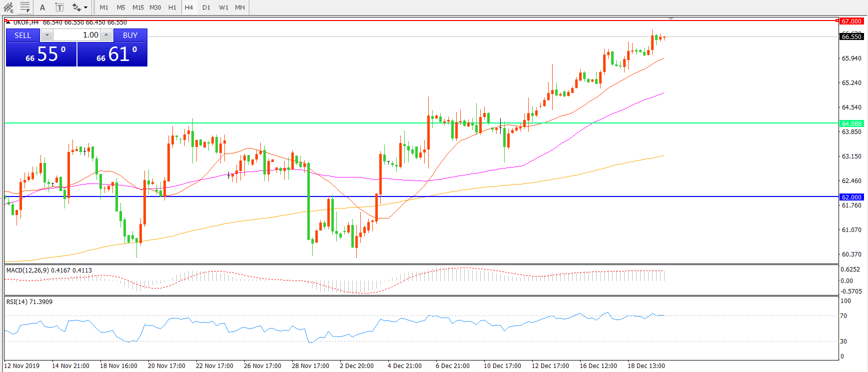Switch to the D1 timeframe
The height and width of the screenshot is (372, 868).
point(206,7)
